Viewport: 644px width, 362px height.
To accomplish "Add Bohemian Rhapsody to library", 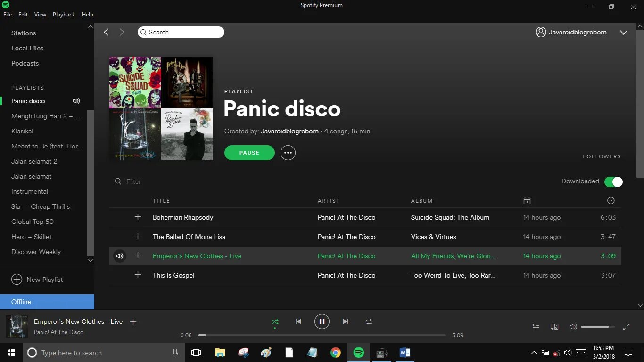I will tap(138, 217).
